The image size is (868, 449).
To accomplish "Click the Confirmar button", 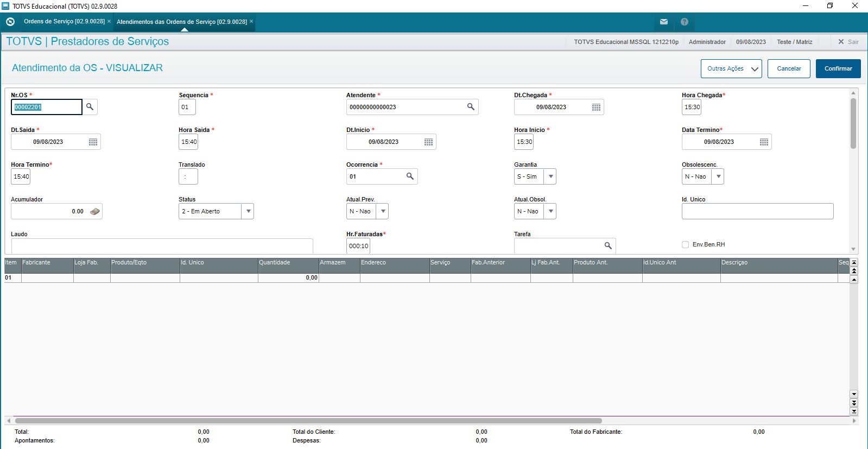I will pyautogui.click(x=838, y=68).
